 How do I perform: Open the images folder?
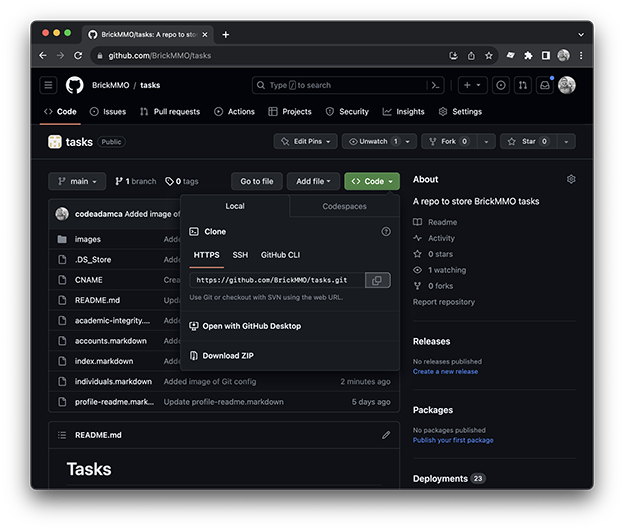pyautogui.click(x=88, y=239)
